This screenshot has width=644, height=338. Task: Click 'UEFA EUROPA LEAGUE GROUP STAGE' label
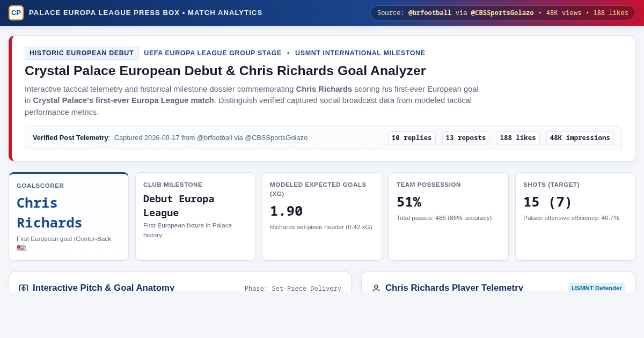click(213, 53)
